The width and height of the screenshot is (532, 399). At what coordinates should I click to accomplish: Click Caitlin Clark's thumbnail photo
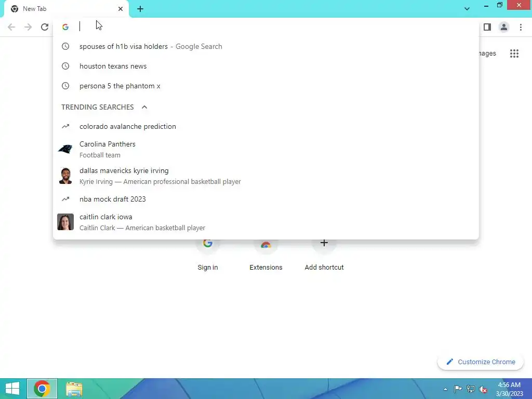pyautogui.click(x=65, y=222)
